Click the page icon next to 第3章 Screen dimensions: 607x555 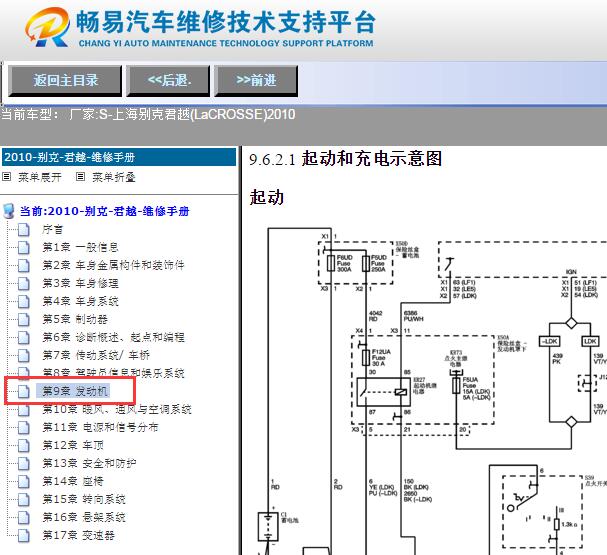pyautogui.click(x=24, y=283)
